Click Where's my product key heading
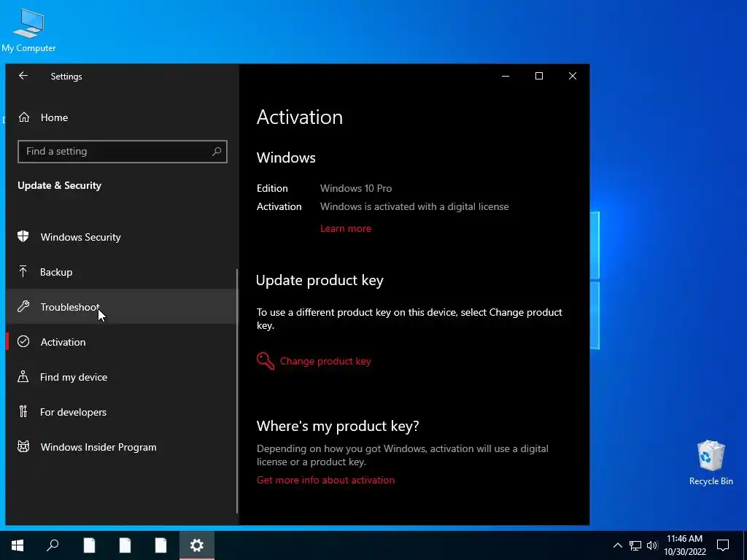Viewport: 747px width, 560px height. point(338,426)
